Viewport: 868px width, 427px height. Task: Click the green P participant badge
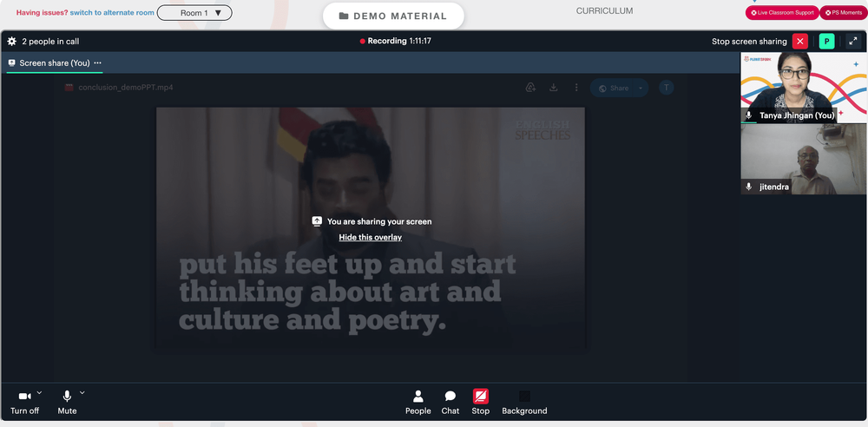coord(826,42)
